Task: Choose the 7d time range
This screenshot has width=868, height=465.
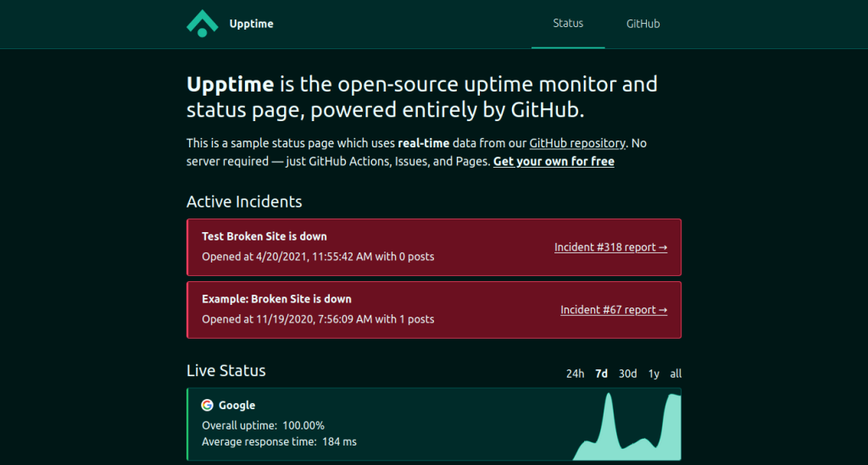Action: [601, 374]
